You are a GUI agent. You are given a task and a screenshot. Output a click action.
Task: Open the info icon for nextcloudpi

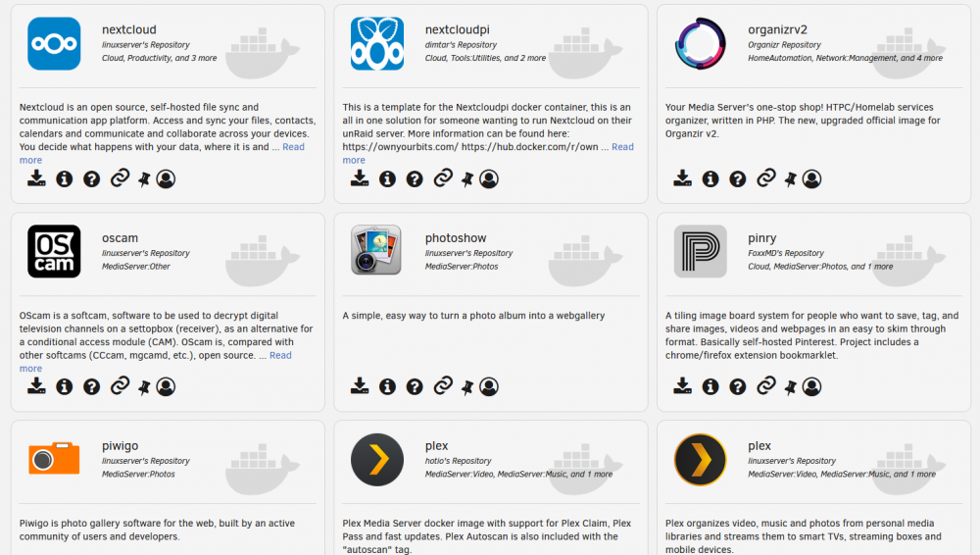pyautogui.click(x=387, y=178)
